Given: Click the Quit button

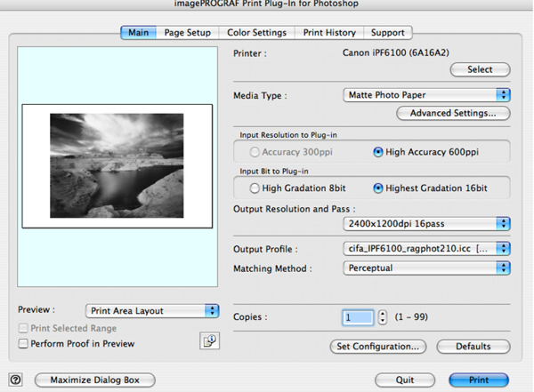Looking at the screenshot, I should click(x=405, y=380).
